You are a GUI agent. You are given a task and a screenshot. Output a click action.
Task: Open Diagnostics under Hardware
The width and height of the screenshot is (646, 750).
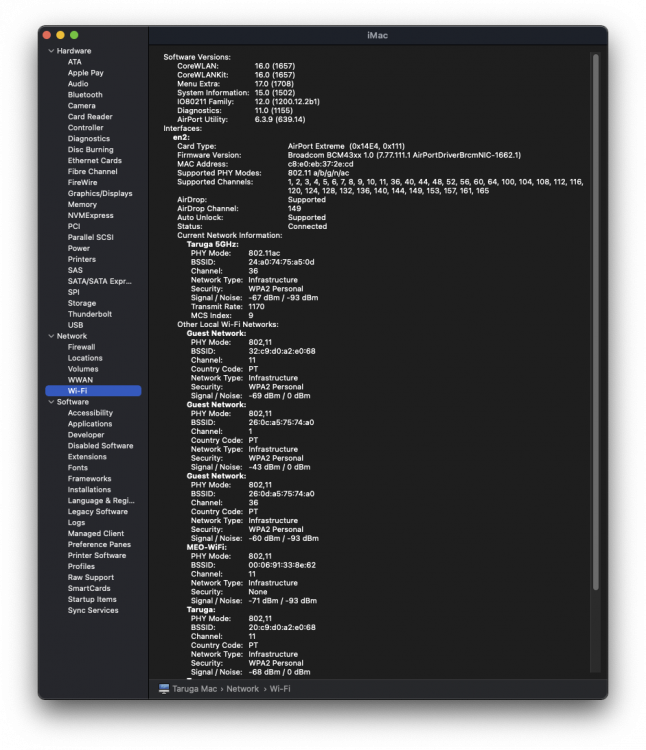[88, 139]
